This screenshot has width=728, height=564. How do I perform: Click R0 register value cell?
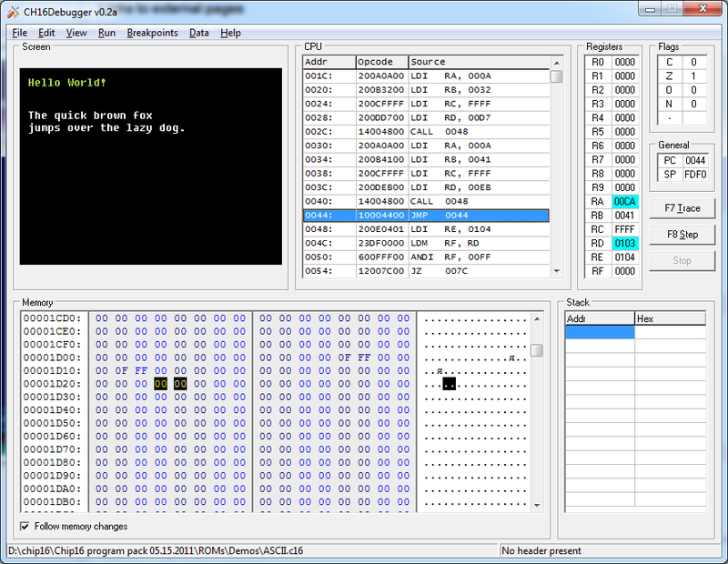tap(625, 62)
